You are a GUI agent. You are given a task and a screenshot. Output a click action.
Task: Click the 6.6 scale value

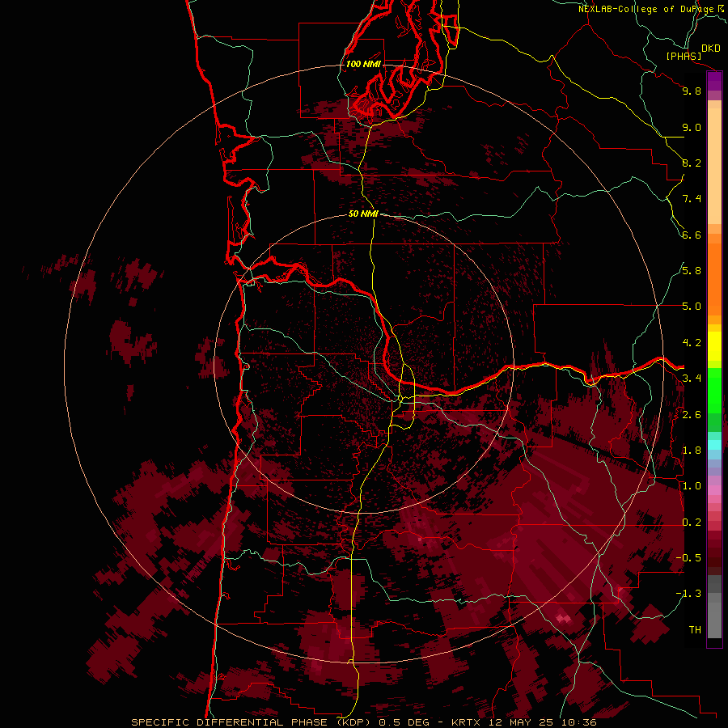pyautogui.click(x=692, y=235)
